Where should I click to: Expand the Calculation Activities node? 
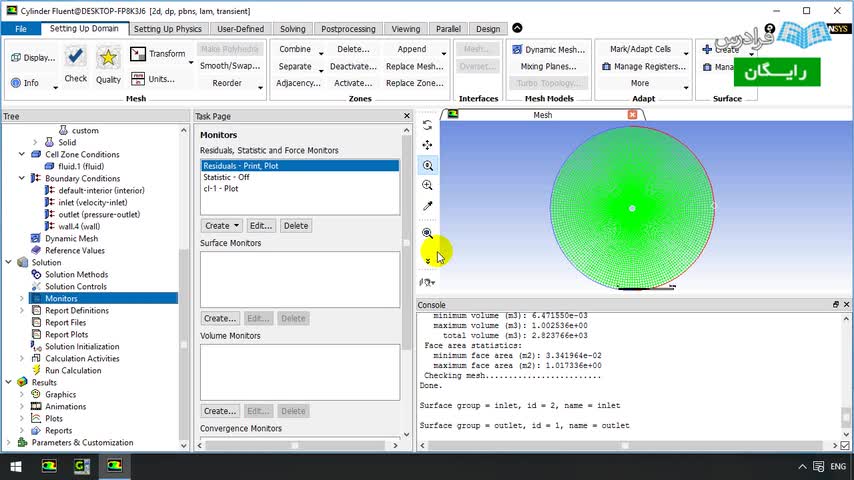22,359
